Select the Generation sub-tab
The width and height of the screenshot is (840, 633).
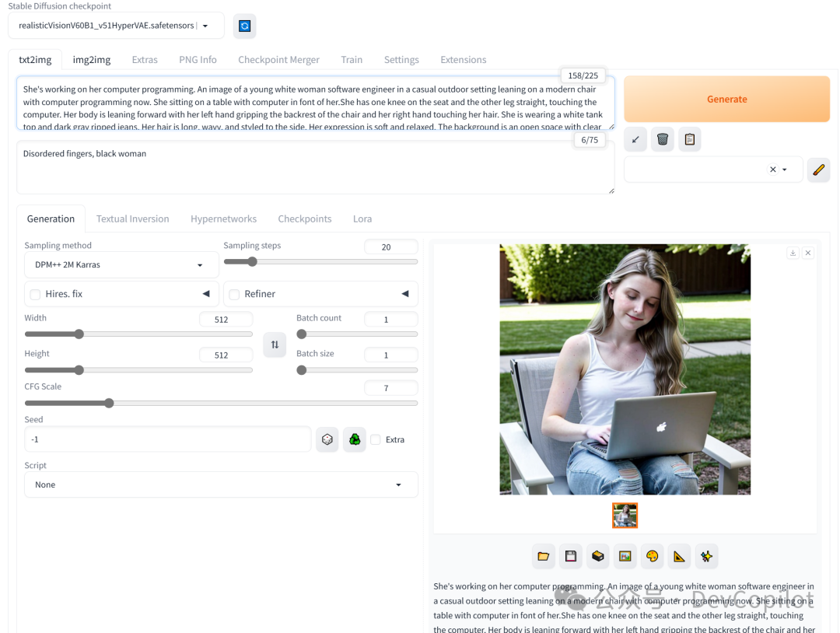pyautogui.click(x=51, y=219)
